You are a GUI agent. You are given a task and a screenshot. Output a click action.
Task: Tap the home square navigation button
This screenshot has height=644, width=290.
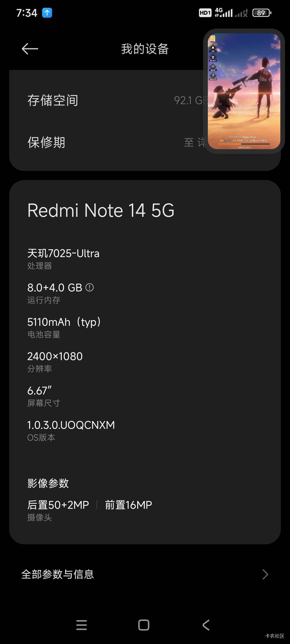[x=144, y=625]
